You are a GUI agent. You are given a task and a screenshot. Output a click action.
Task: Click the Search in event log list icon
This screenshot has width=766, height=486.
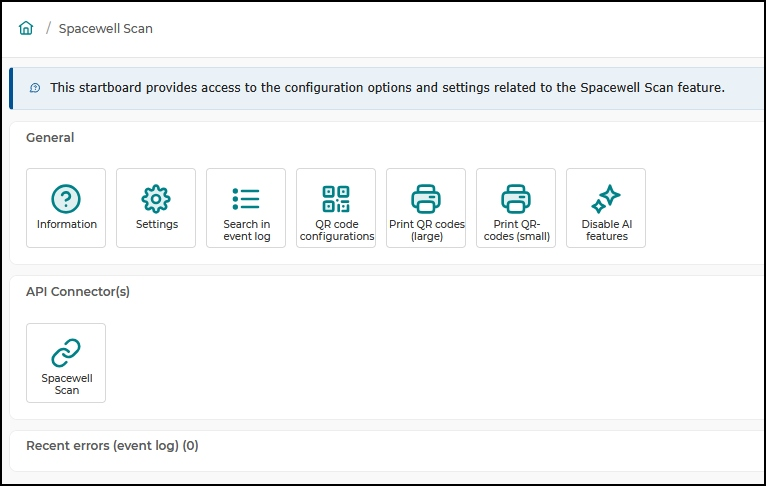[246, 199]
